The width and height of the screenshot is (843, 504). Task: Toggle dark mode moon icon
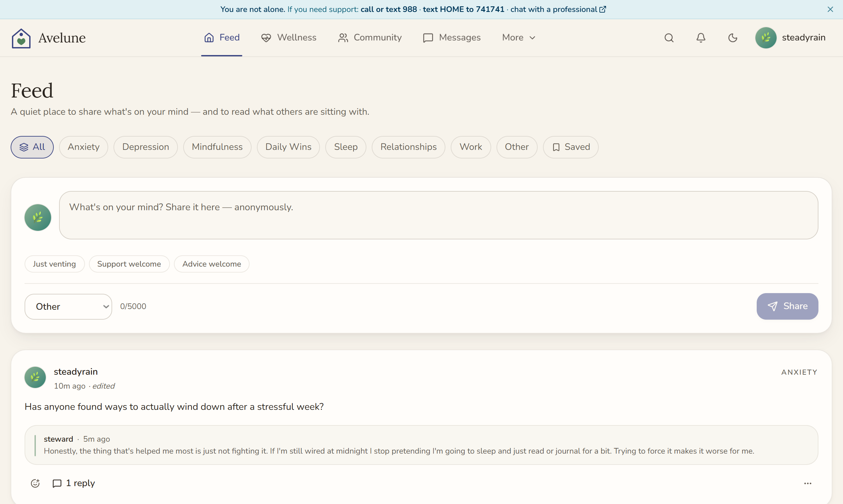point(732,38)
